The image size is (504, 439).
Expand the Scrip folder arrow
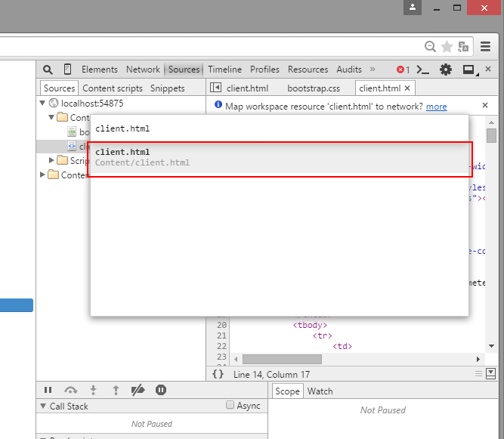tap(51, 160)
